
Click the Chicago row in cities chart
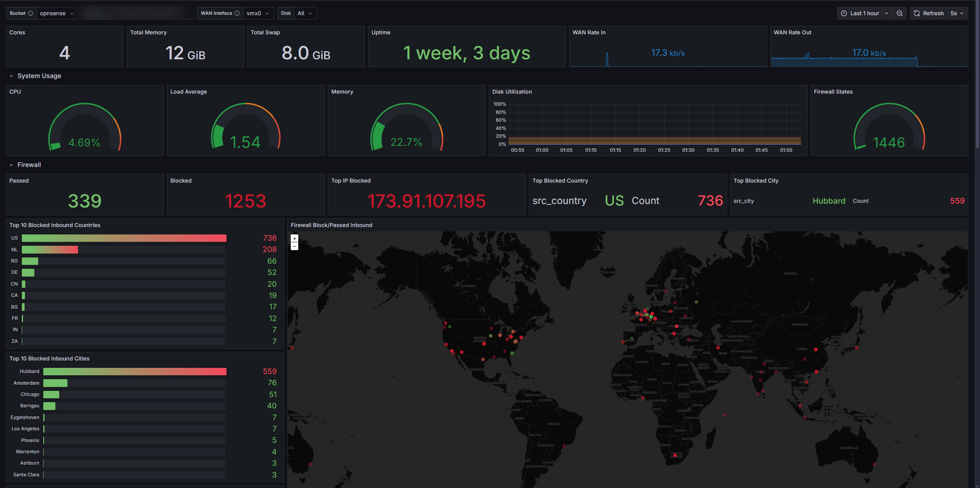click(143, 394)
